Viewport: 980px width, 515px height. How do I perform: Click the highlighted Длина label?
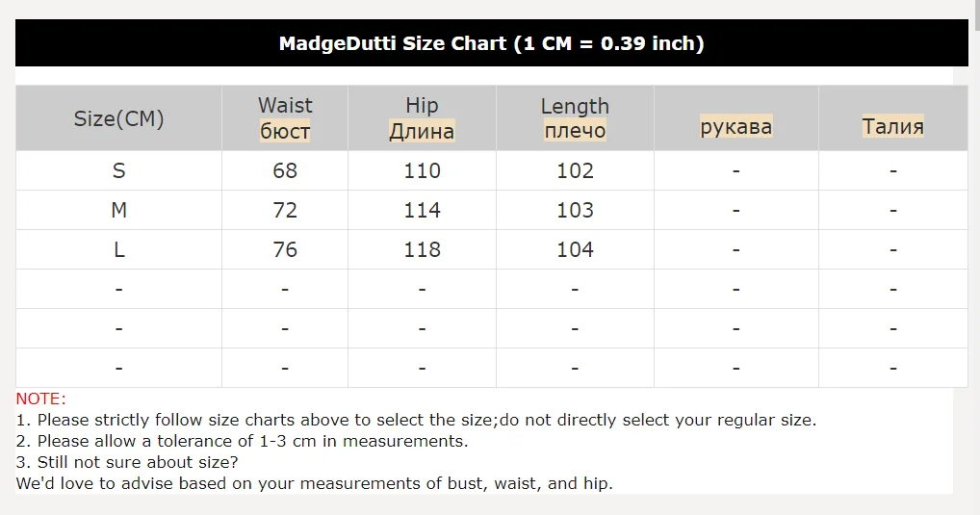(x=422, y=131)
